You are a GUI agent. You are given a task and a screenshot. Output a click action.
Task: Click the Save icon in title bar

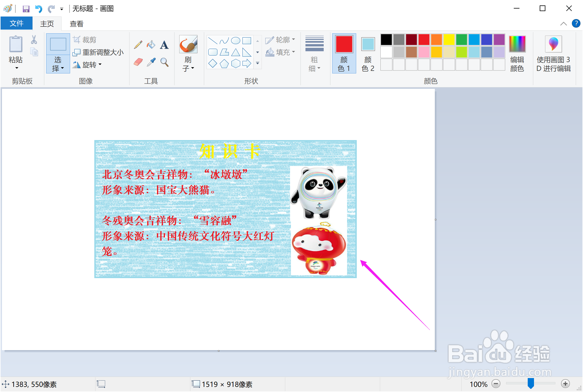coord(26,9)
